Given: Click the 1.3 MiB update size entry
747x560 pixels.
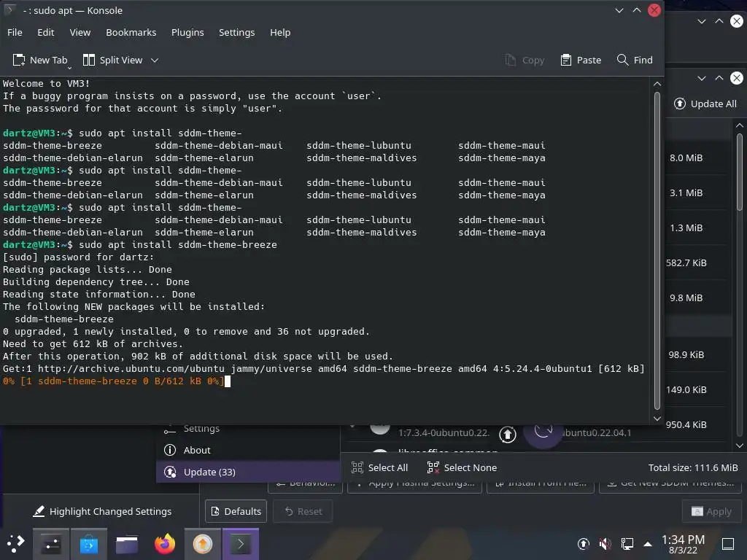Looking at the screenshot, I should coord(686,227).
